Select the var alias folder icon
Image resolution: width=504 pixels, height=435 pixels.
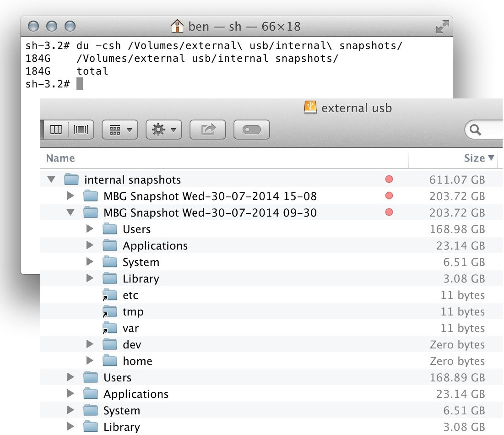pos(109,328)
